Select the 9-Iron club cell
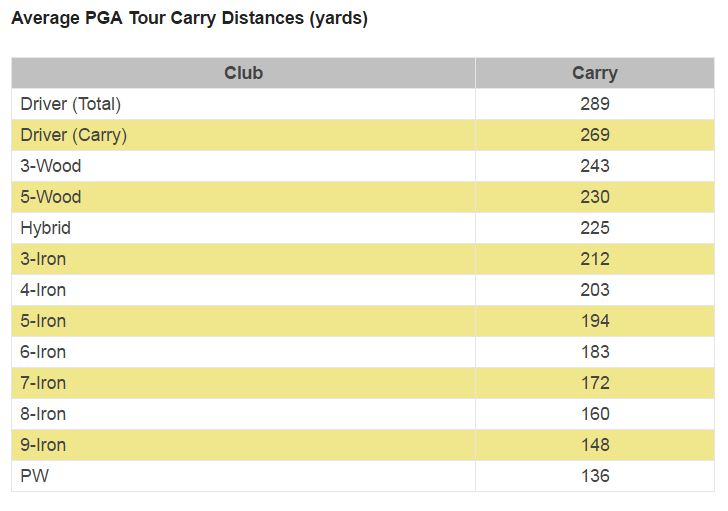This screenshot has width=728, height=511. point(43,445)
